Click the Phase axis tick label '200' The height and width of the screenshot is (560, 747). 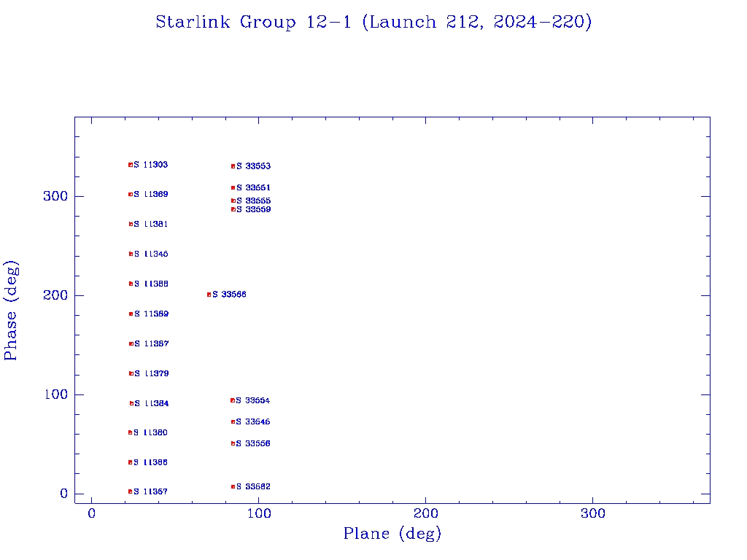pyautogui.click(x=55, y=296)
